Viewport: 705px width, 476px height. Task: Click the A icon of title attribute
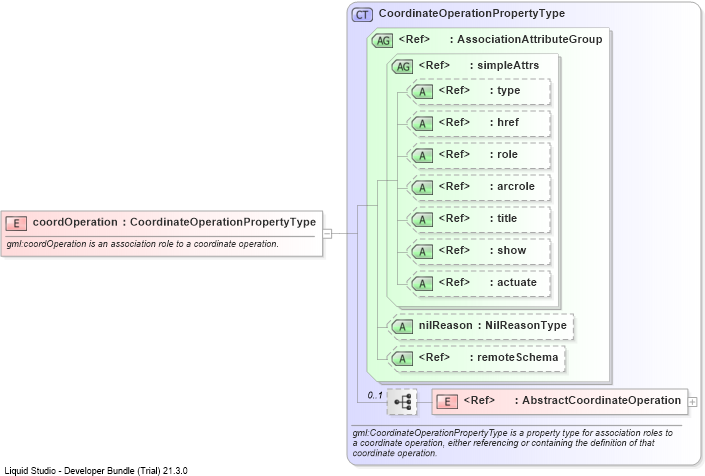coord(422,219)
